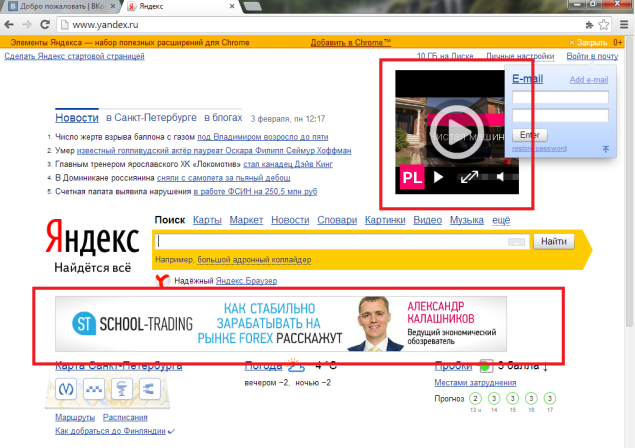
Task: Open the extensions puzzle icon
Action: pos(589,25)
